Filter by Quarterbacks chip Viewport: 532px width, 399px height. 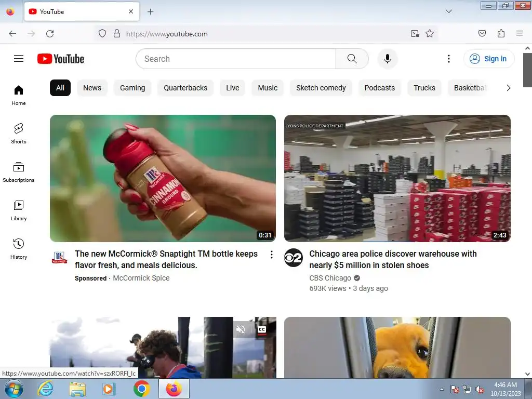[185, 88]
